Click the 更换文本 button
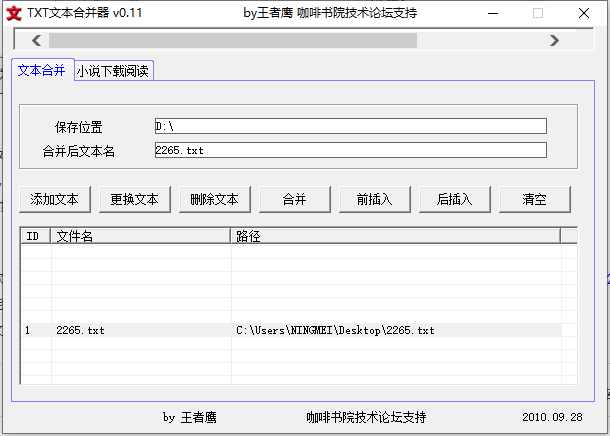610x436 pixels. coord(135,199)
